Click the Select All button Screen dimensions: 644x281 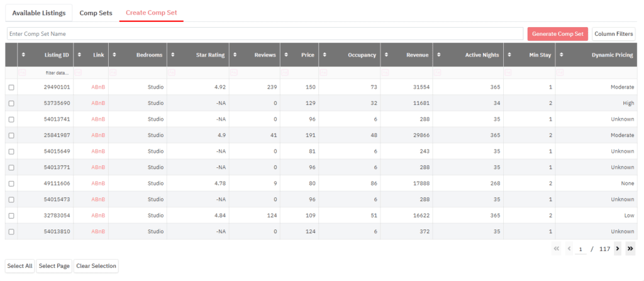[19, 266]
